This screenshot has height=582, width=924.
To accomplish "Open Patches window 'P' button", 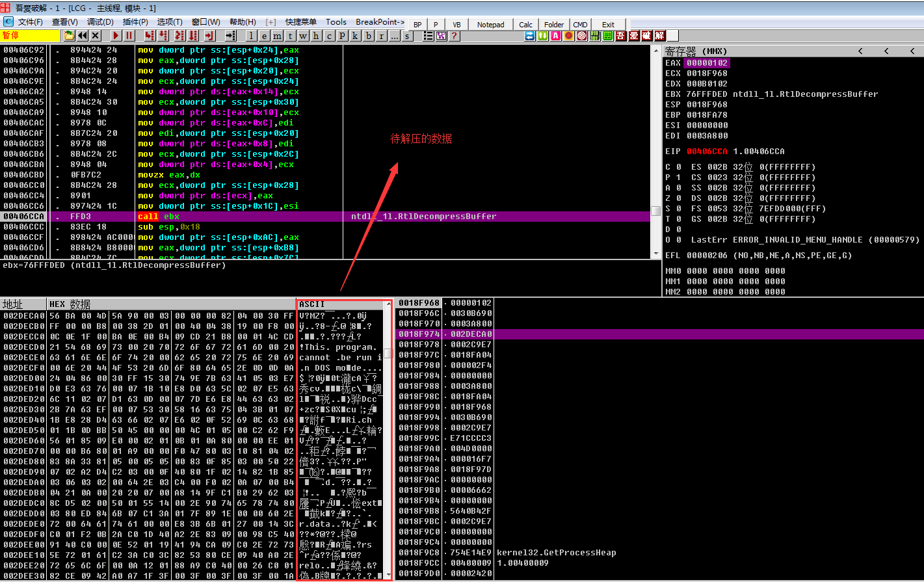I will 342,36.
